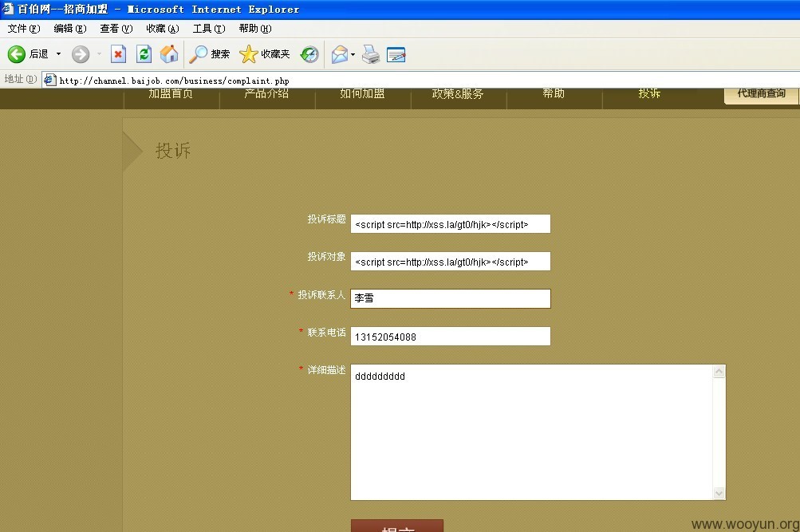Open the Back button history dropdown

click(59, 54)
